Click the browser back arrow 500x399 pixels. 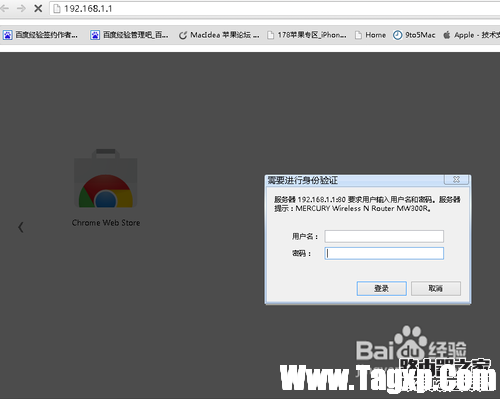point(4,8)
